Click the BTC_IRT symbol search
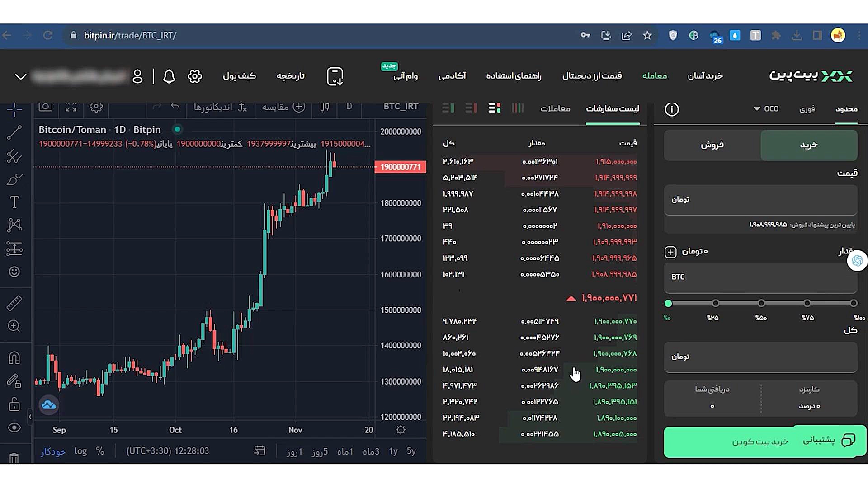The height and width of the screenshot is (488, 868). point(401,107)
